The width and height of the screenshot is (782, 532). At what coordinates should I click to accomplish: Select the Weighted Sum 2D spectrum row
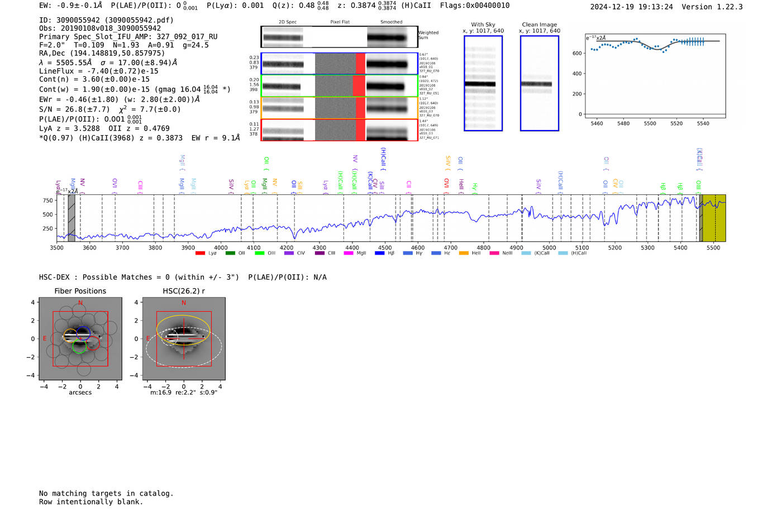pyautogui.click(x=339, y=37)
